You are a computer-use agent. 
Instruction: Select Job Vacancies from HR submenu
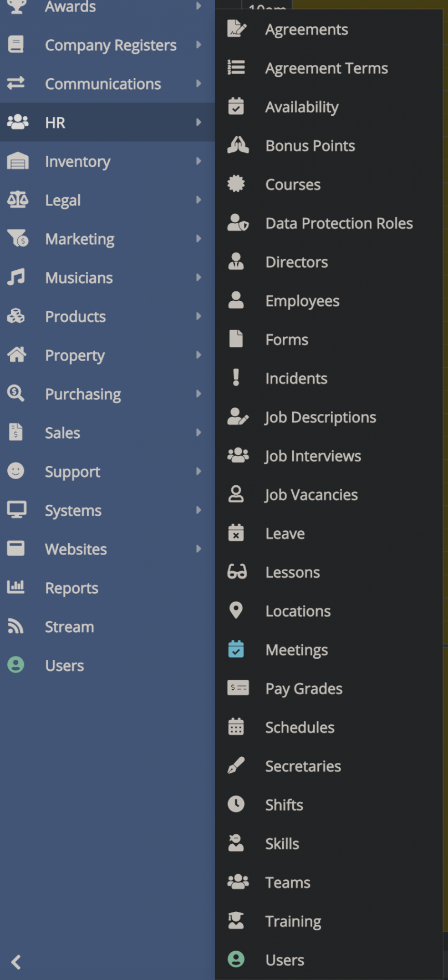(x=311, y=495)
